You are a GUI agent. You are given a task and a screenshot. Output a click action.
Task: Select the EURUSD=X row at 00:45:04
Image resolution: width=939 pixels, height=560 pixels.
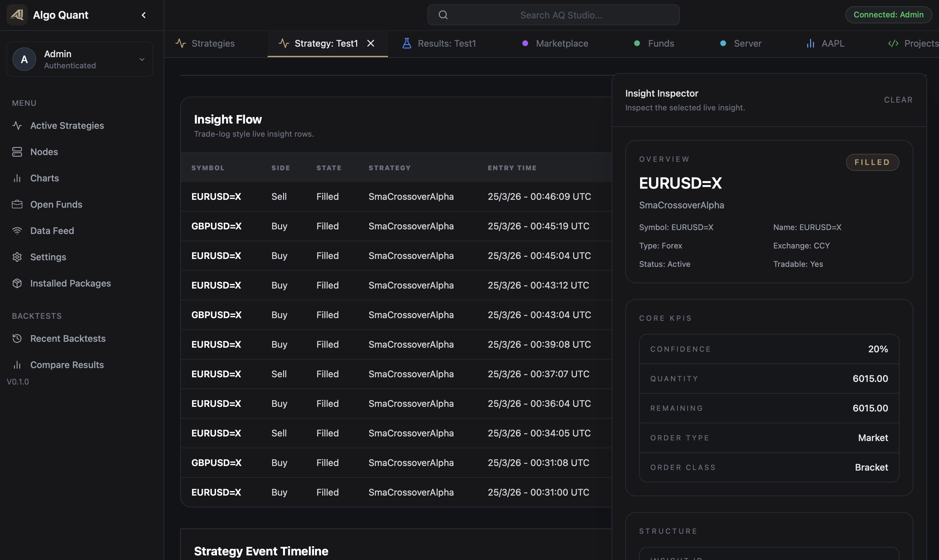pyautogui.click(x=396, y=256)
